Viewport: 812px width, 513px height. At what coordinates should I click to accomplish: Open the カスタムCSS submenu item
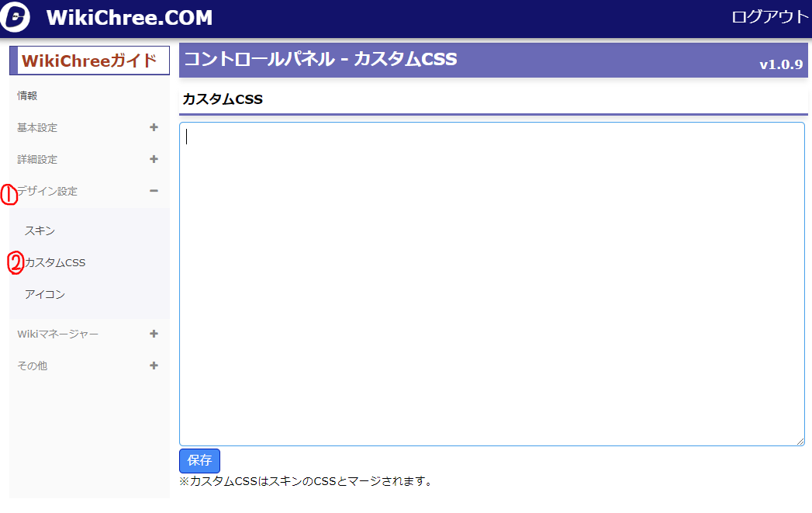tap(55, 263)
